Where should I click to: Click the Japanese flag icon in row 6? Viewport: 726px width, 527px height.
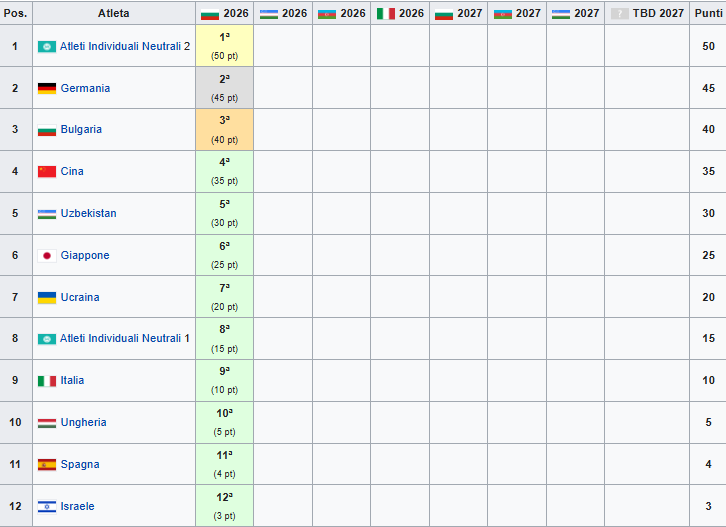[x=47, y=256]
